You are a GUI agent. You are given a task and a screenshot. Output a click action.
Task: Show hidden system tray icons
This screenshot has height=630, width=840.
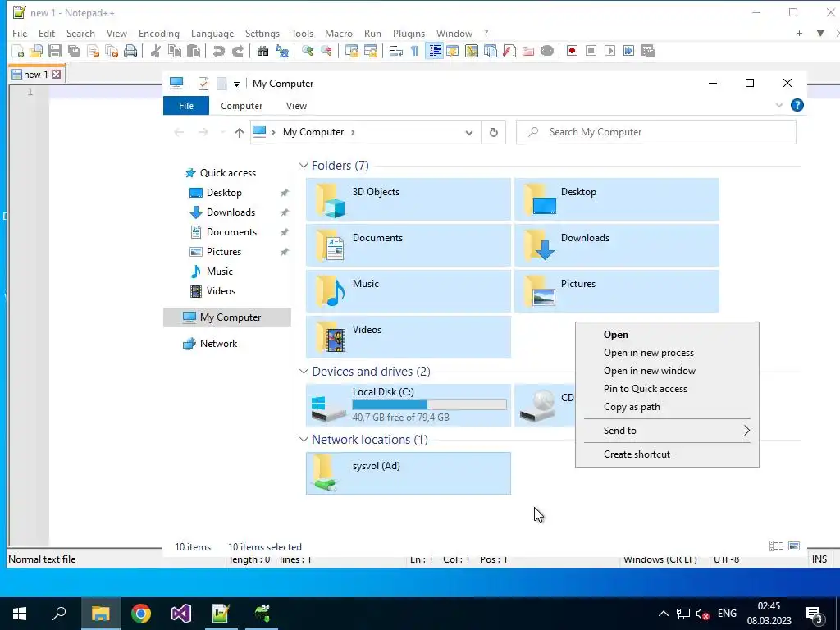click(x=663, y=614)
